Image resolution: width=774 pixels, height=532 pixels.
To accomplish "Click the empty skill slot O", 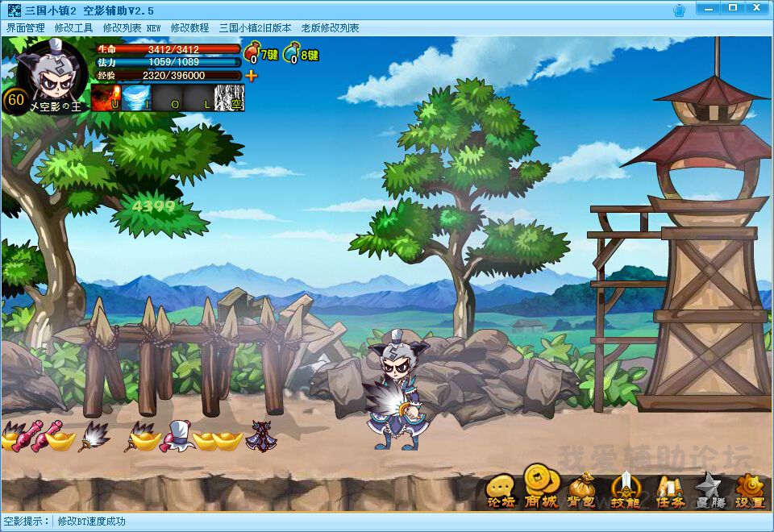I will tap(168, 98).
